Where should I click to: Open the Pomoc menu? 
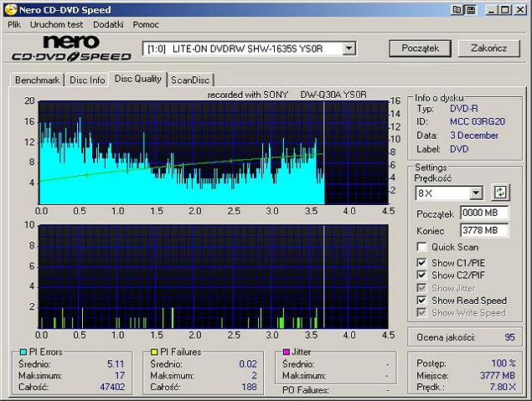tap(146, 25)
